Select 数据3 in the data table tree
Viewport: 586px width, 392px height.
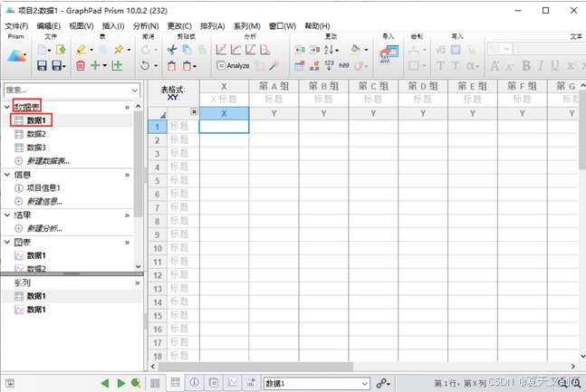pos(36,148)
